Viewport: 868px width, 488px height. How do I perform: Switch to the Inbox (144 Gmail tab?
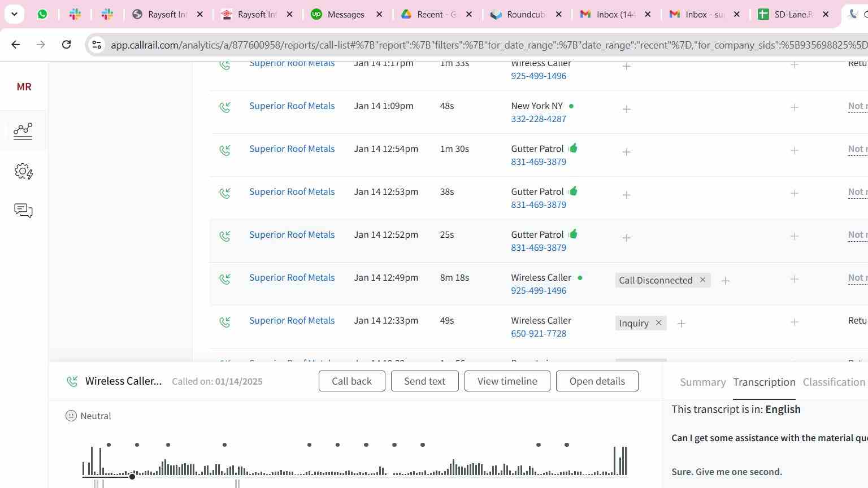[x=607, y=14]
